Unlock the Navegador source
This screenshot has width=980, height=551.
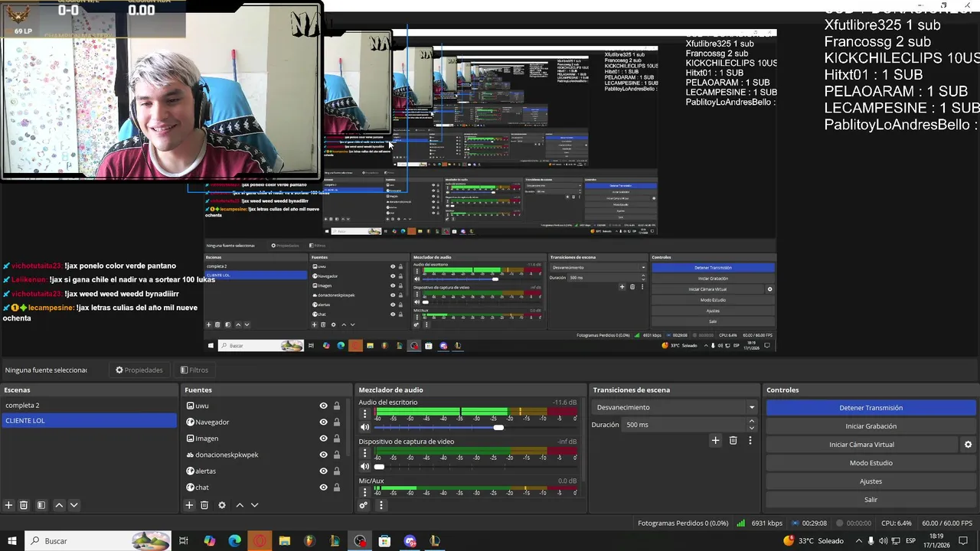pyautogui.click(x=336, y=422)
